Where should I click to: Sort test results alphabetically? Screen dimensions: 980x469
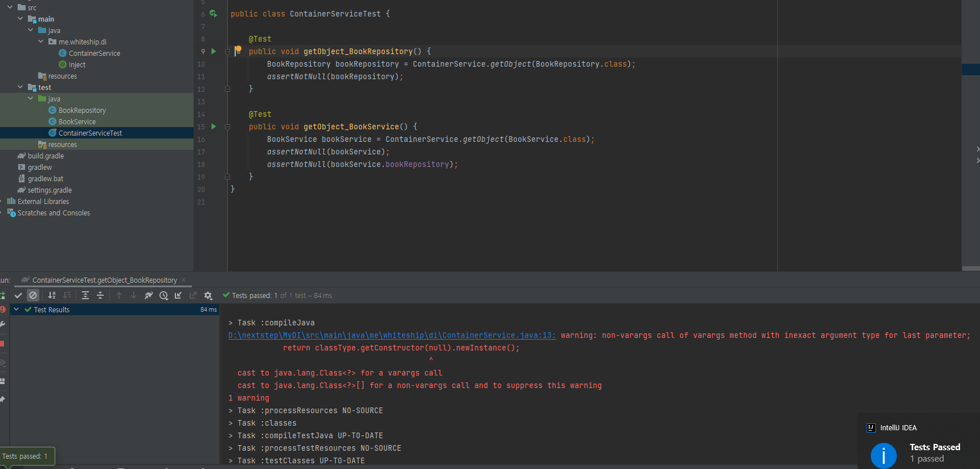click(x=52, y=295)
